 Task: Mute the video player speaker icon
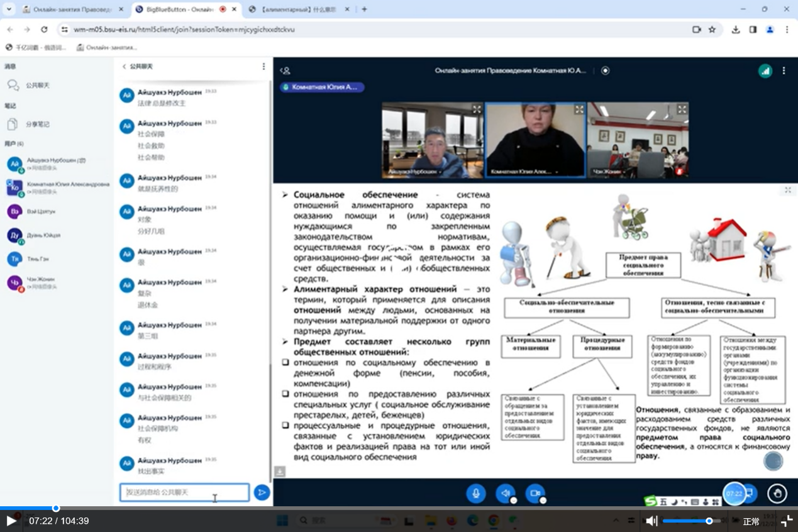click(x=651, y=521)
